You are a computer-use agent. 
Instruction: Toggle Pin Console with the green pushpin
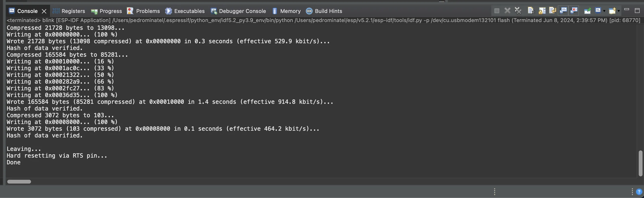587,11
